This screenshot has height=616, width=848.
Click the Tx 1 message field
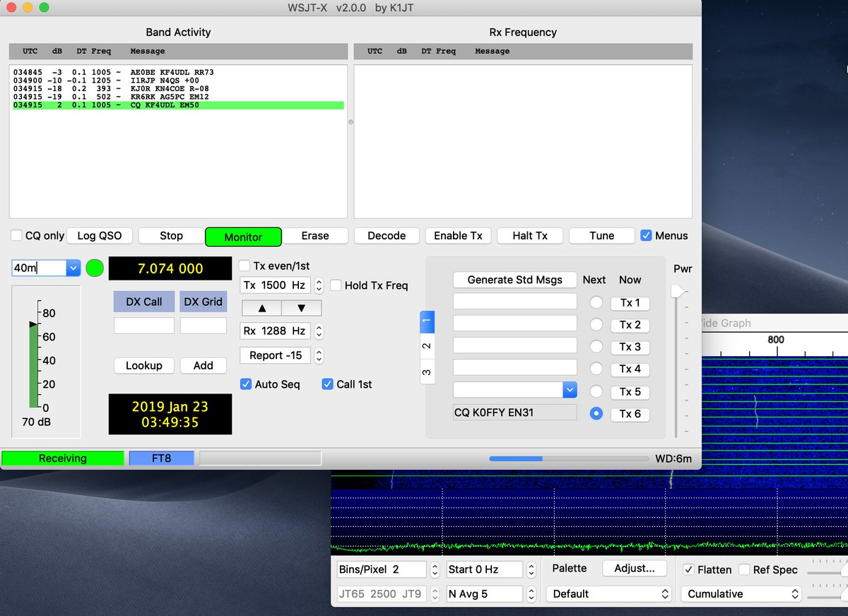[x=515, y=302]
